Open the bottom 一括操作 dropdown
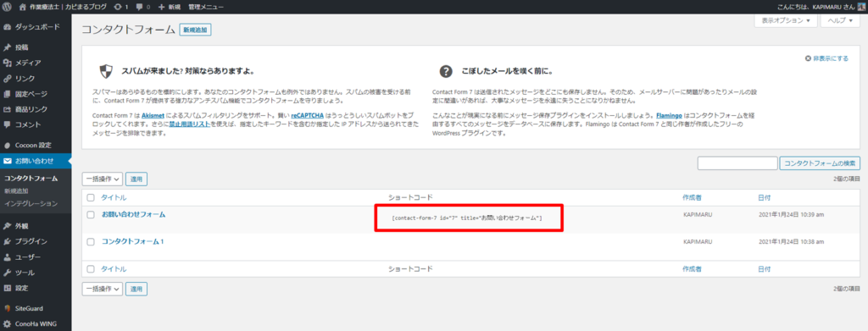The width and height of the screenshot is (868, 331). point(103,289)
